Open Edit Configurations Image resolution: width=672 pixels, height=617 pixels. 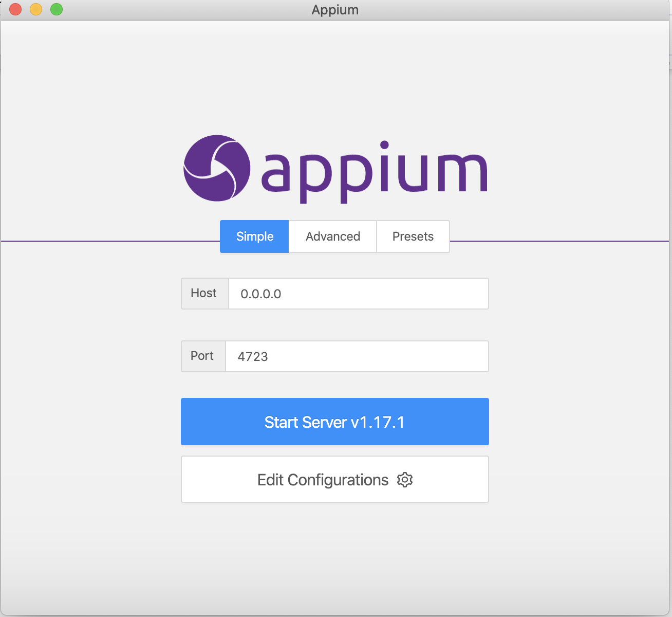pos(324,480)
